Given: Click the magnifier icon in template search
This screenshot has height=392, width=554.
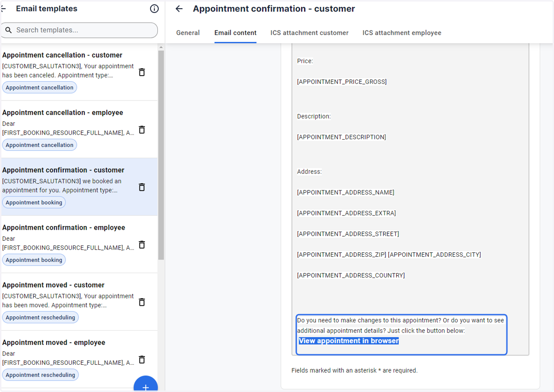Looking at the screenshot, I should click(x=9, y=30).
